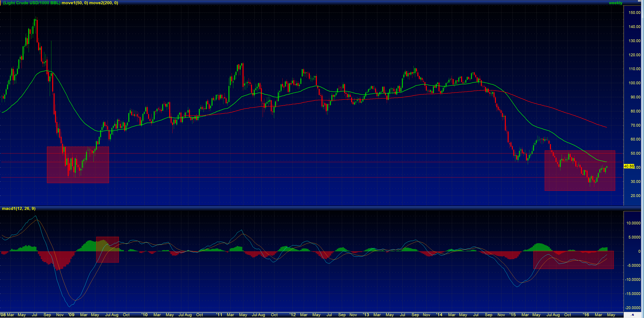Click the blue flag icon at bottom-right corner
The width and height of the screenshot is (644, 318).
click(x=633, y=315)
